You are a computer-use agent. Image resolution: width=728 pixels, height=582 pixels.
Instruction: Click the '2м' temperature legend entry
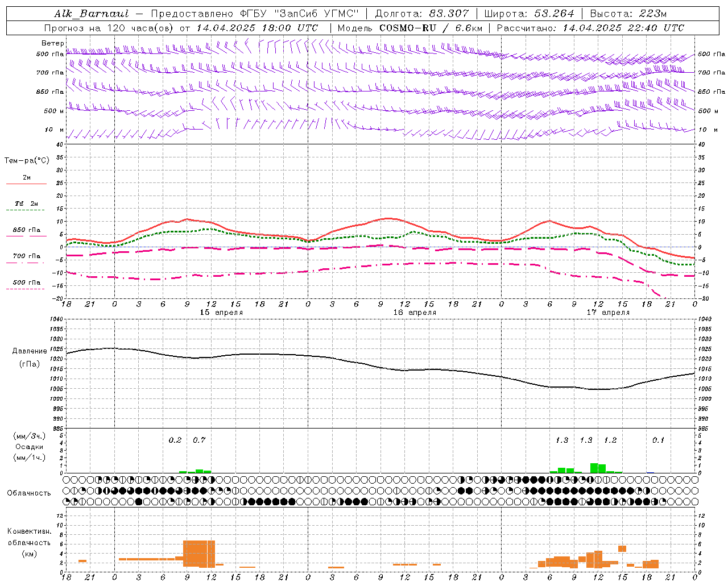27,177
